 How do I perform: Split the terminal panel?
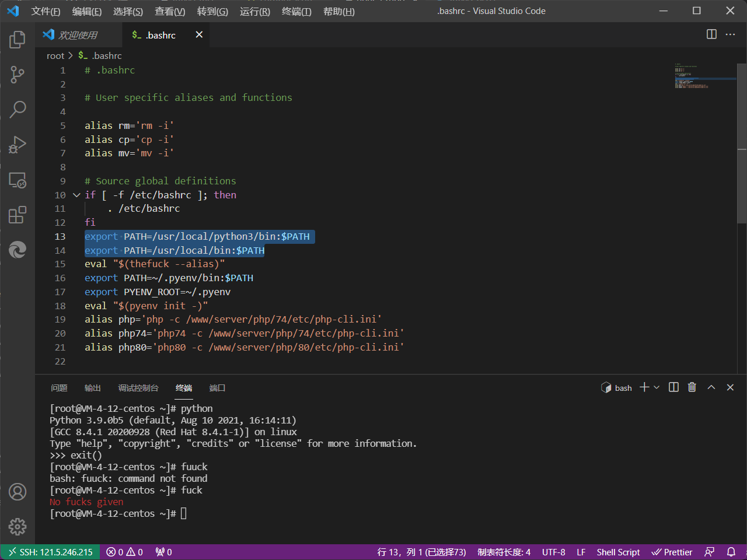click(x=673, y=387)
